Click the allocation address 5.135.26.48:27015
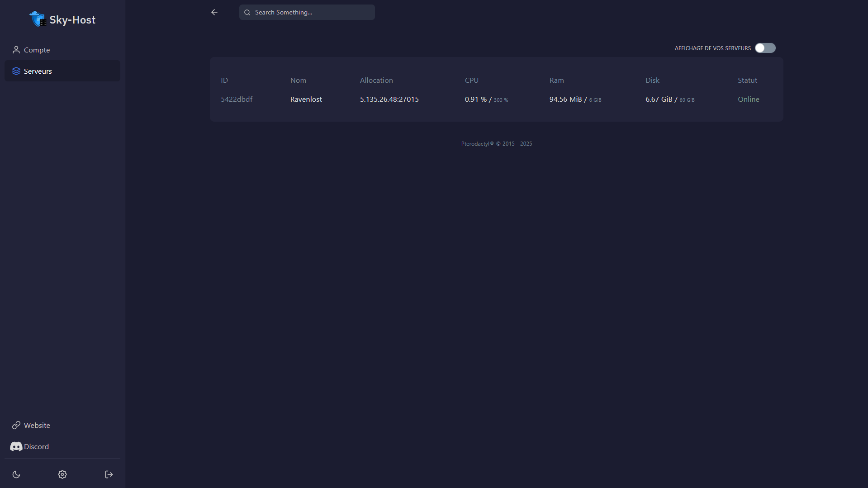Screen dimensions: 868x488 point(389,99)
